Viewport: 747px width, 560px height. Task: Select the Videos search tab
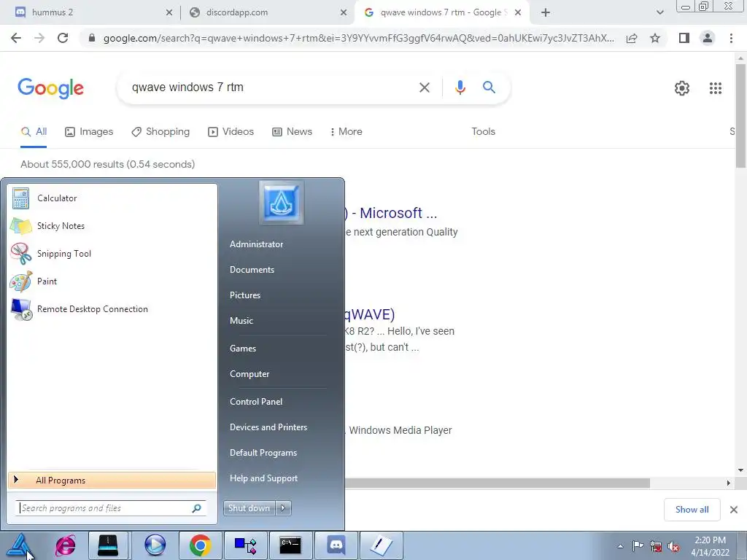pos(231,132)
